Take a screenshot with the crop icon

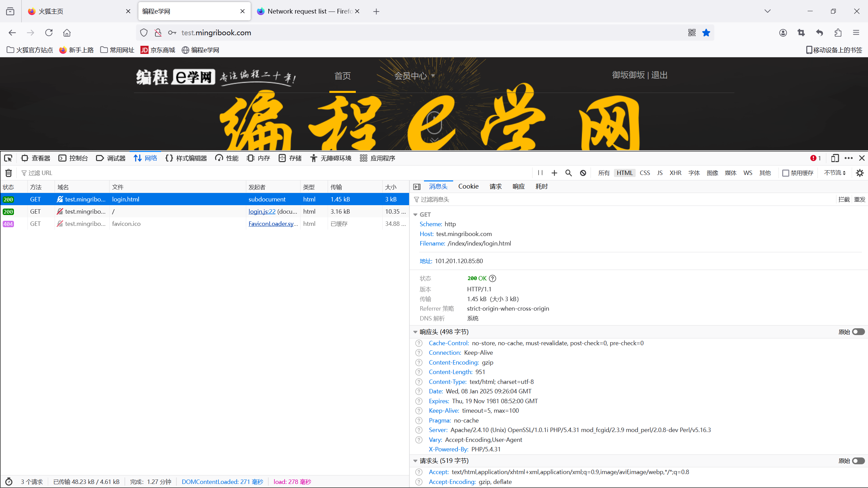(801, 33)
